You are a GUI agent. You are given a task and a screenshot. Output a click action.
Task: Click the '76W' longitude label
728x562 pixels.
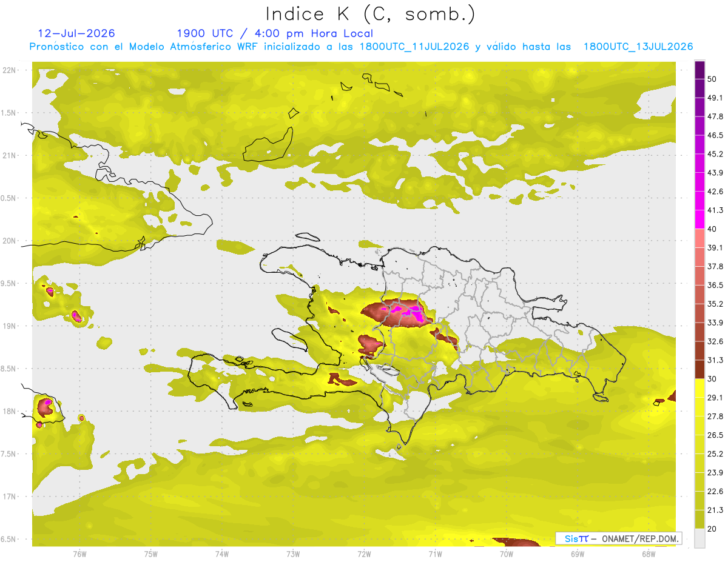pos(79,554)
